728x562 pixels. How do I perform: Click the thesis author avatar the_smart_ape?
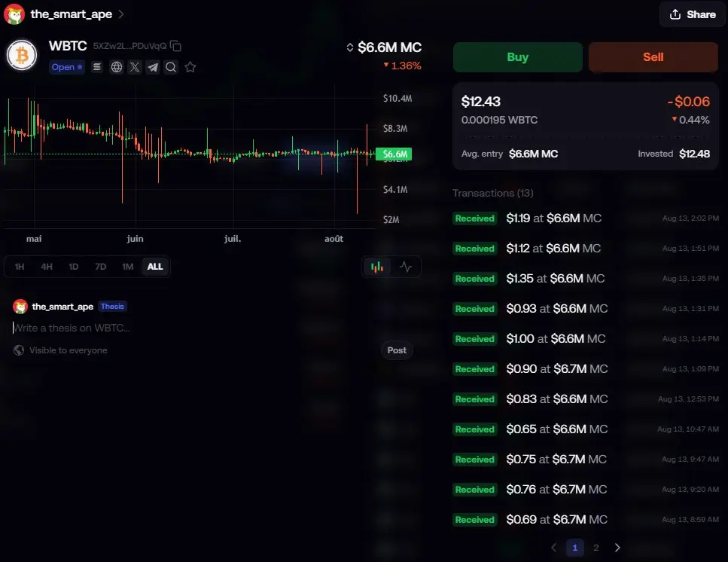pos(20,307)
